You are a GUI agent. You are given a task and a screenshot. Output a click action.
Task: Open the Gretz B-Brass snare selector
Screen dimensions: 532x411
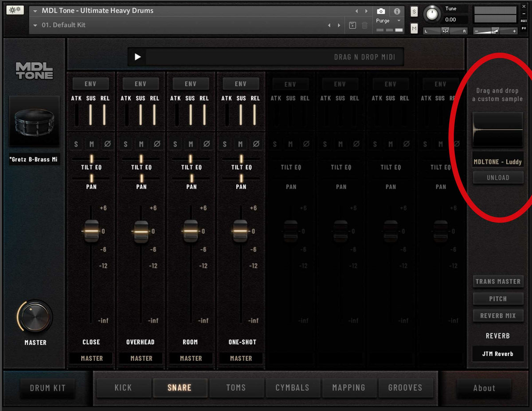click(x=35, y=159)
